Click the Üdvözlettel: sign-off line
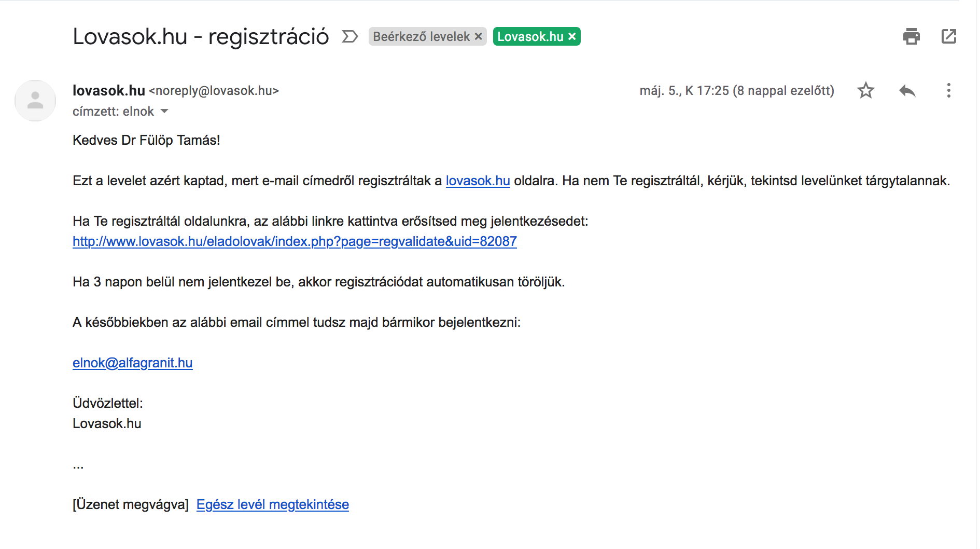Viewport: 980px width, 549px height. tap(108, 403)
